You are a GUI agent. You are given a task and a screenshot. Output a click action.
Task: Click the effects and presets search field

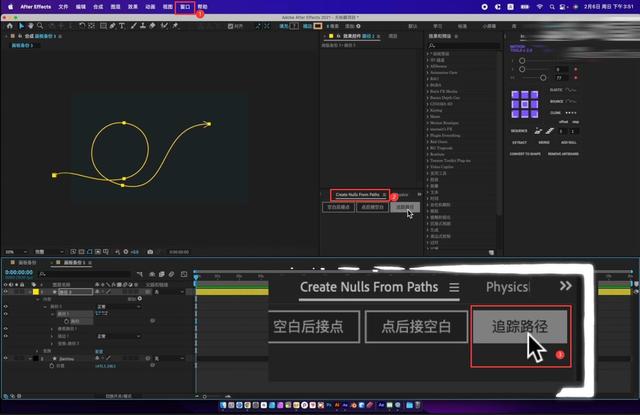[x=464, y=46]
